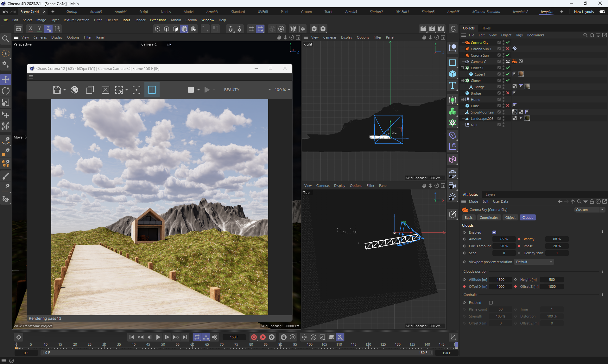Image resolution: width=608 pixels, height=364 pixels.
Task: Collapse the Cloner.1 tree item
Action: (x=462, y=68)
